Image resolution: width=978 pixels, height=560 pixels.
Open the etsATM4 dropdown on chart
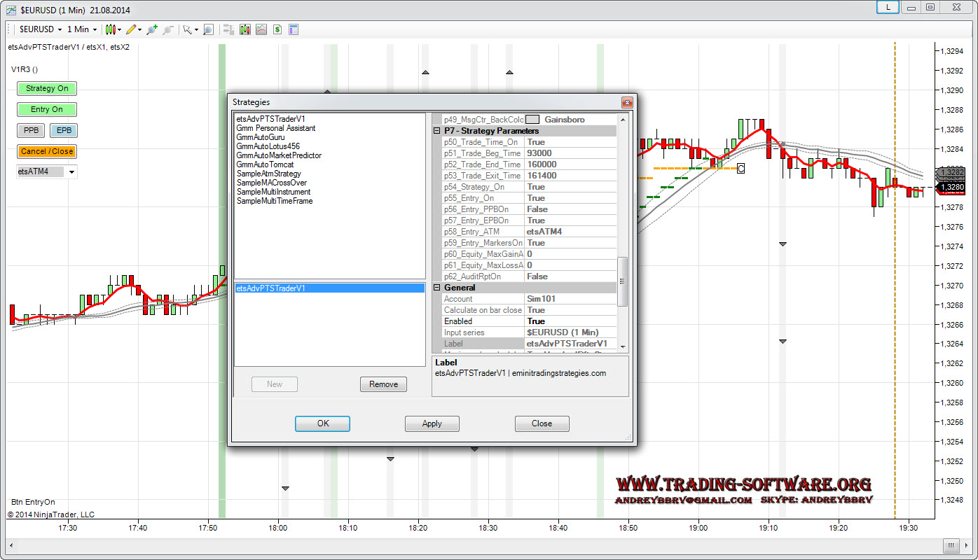click(71, 171)
